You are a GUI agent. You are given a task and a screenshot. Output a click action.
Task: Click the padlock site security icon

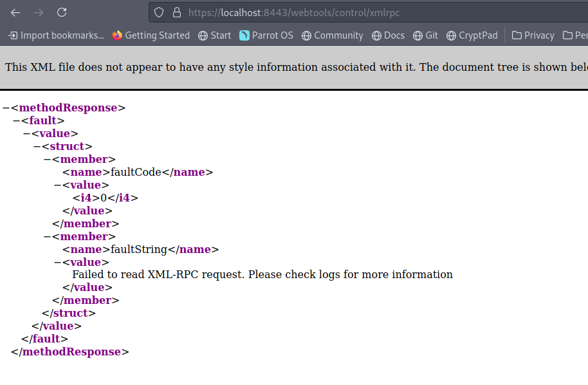177,12
